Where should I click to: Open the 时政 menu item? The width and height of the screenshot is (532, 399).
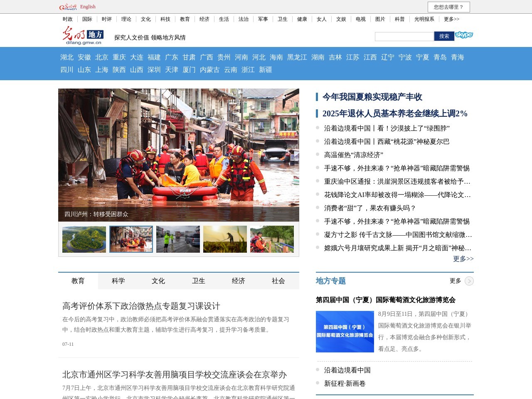point(67,19)
